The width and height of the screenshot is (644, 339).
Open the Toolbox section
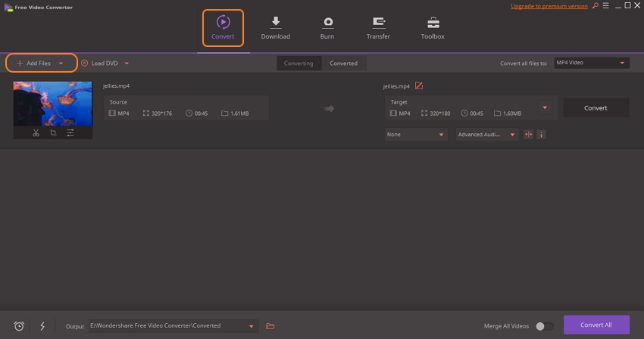[433, 27]
